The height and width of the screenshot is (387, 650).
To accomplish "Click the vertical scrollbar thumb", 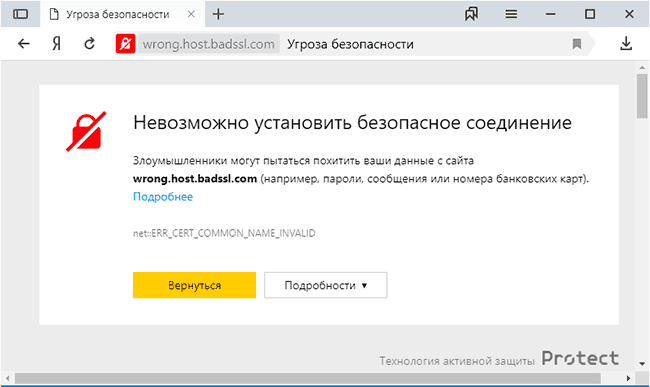I will click(x=642, y=96).
